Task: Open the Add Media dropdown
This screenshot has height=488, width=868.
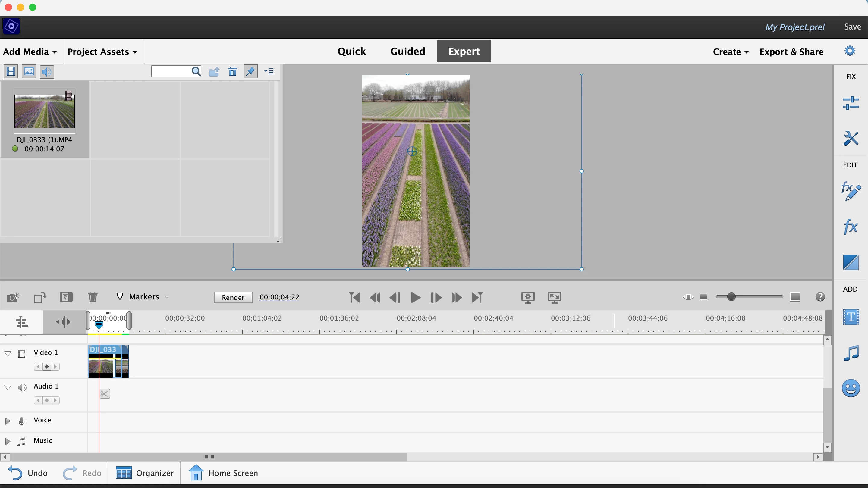Action: click(30, 52)
